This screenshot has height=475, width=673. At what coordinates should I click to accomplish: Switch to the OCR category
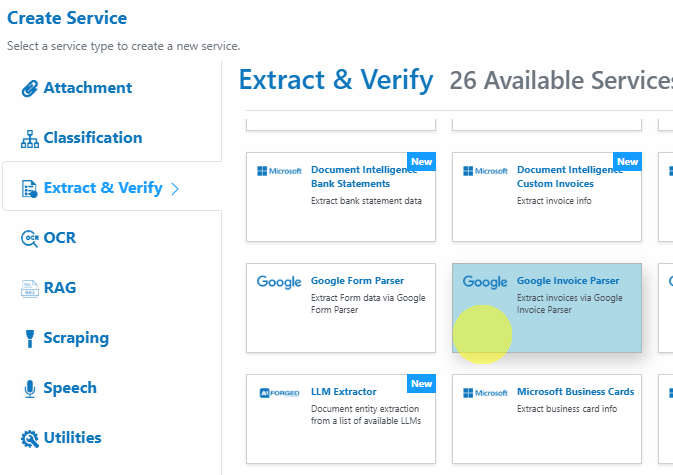click(60, 238)
